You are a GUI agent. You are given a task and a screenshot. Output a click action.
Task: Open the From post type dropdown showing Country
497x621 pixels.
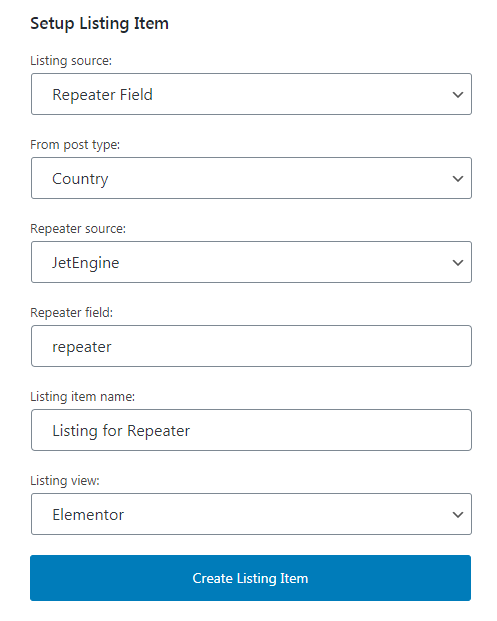pyautogui.click(x=251, y=178)
